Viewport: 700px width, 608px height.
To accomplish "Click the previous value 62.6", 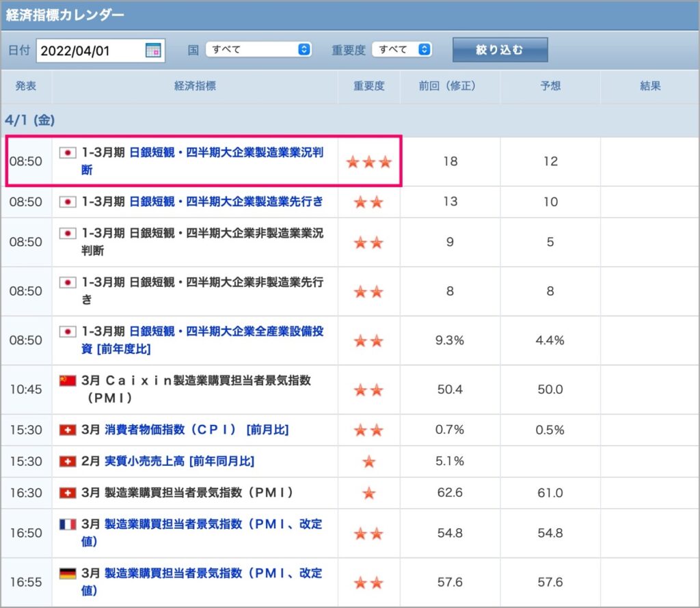I will click(450, 493).
